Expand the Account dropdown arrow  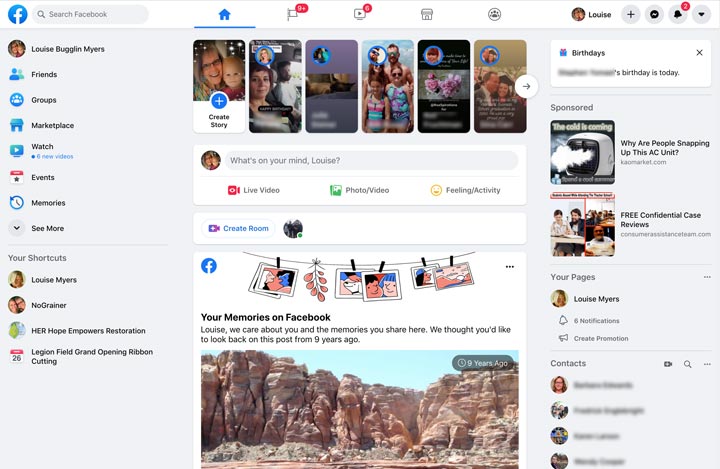[701, 14]
